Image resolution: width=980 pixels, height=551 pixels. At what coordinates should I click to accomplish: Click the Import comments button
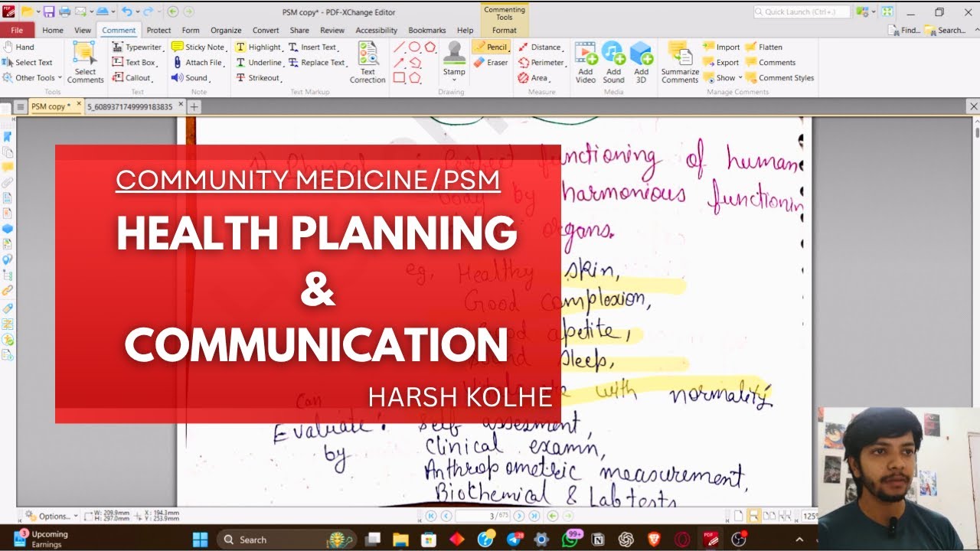722,47
